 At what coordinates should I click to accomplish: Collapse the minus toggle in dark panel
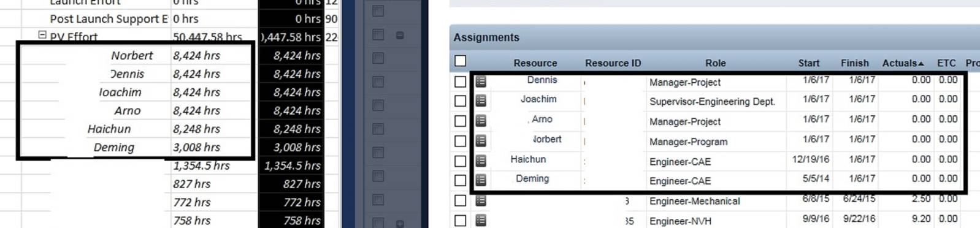click(400, 36)
